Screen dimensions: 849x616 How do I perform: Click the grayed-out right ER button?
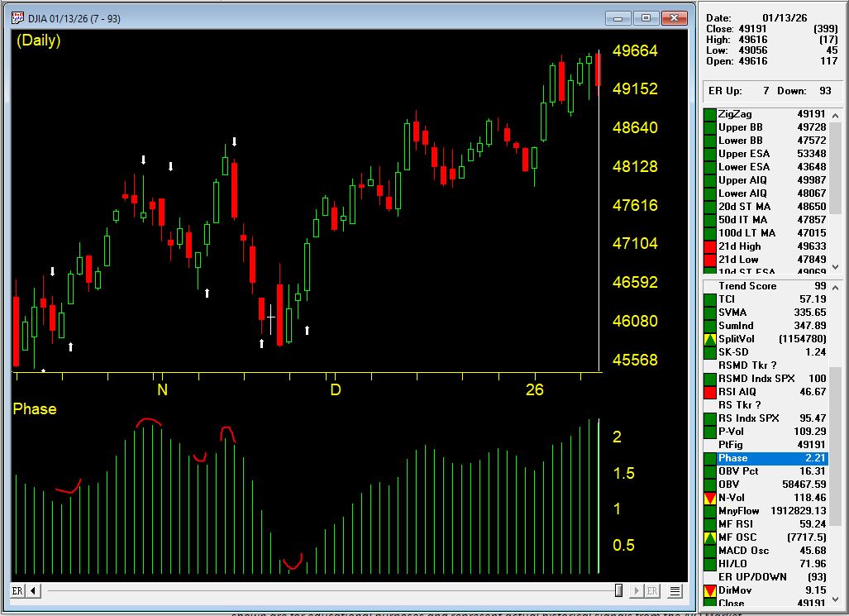pyautogui.click(x=652, y=590)
